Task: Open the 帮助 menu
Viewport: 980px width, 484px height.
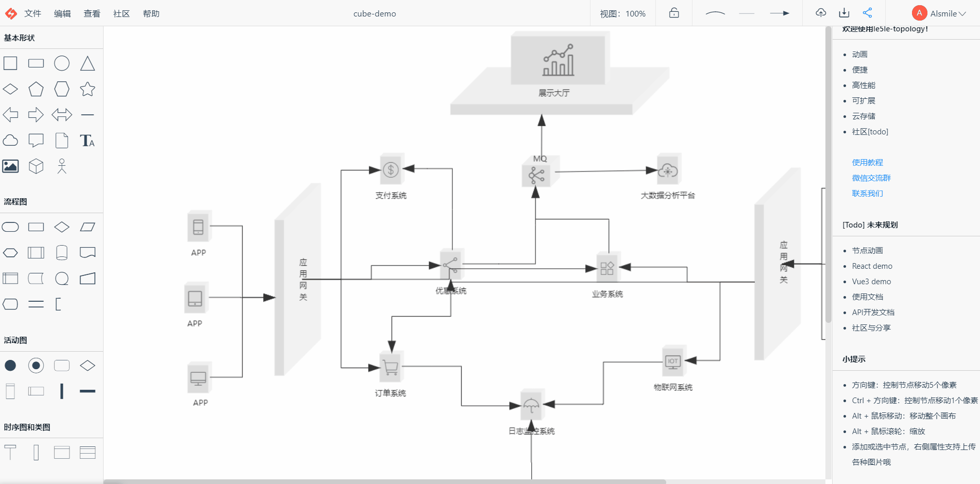Action: coord(151,13)
